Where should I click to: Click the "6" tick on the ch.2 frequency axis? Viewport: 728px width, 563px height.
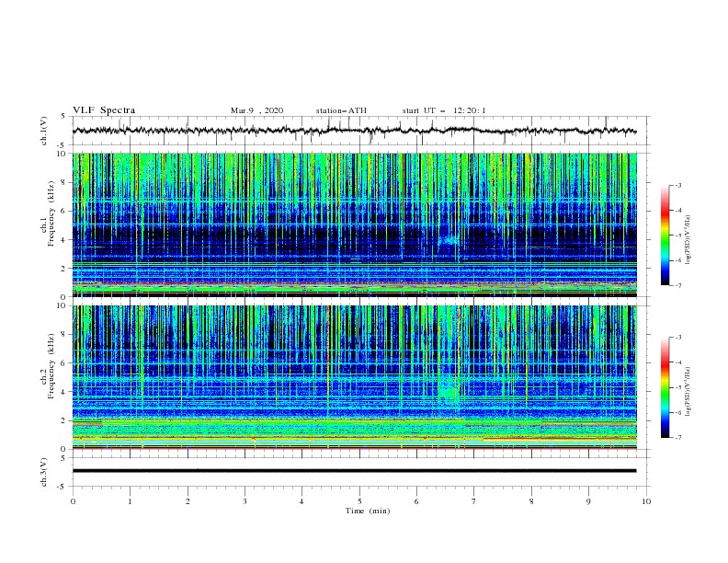(63, 363)
